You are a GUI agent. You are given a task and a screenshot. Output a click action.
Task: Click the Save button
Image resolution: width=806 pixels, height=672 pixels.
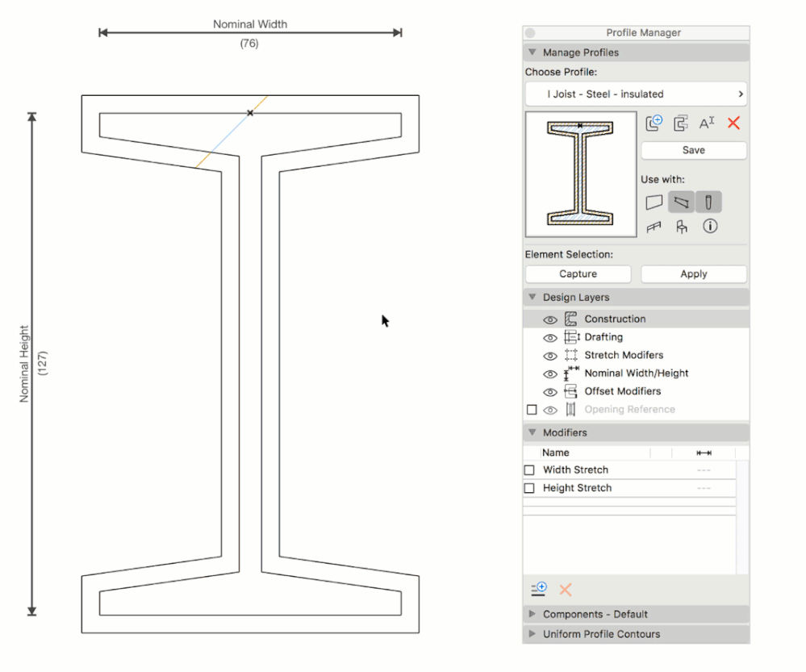click(694, 150)
